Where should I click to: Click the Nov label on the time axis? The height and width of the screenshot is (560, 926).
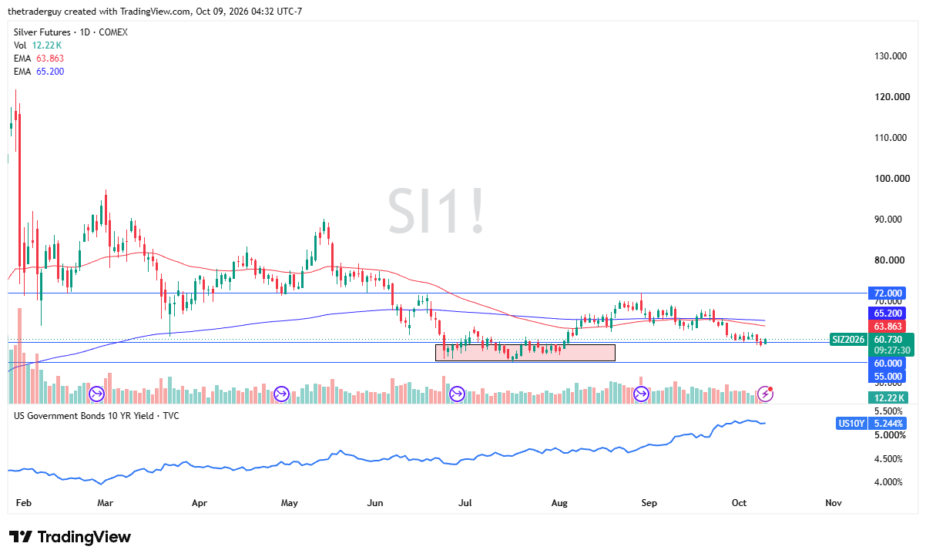coord(833,503)
